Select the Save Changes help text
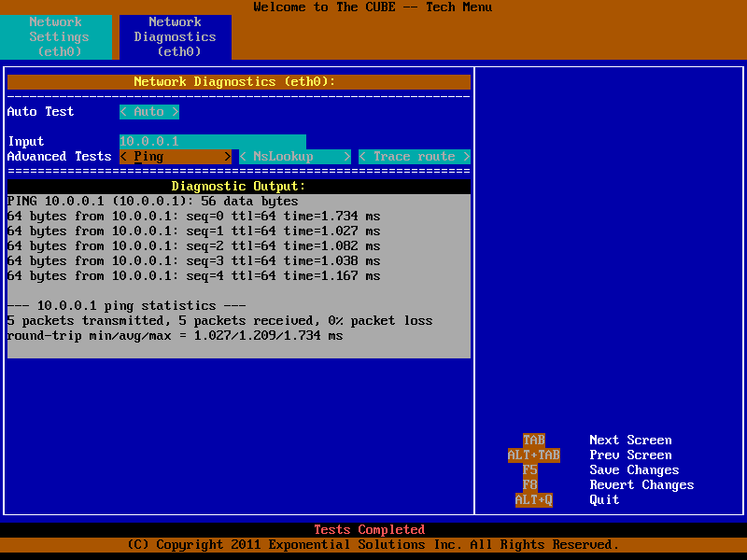 click(x=635, y=470)
